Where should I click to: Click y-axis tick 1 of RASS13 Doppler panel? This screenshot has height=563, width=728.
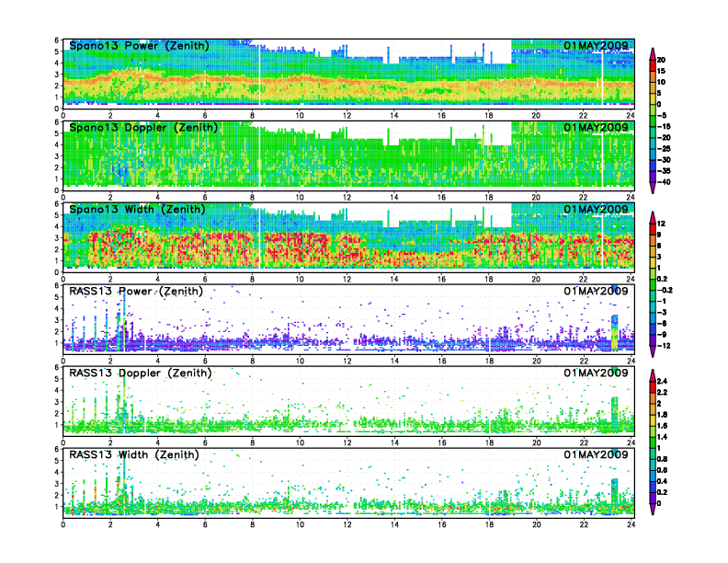[57, 425]
